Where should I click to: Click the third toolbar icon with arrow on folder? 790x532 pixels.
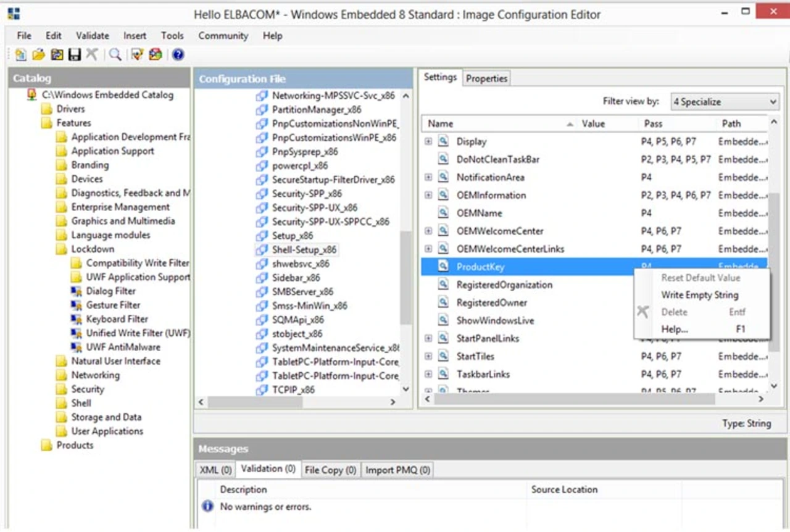[x=57, y=55]
